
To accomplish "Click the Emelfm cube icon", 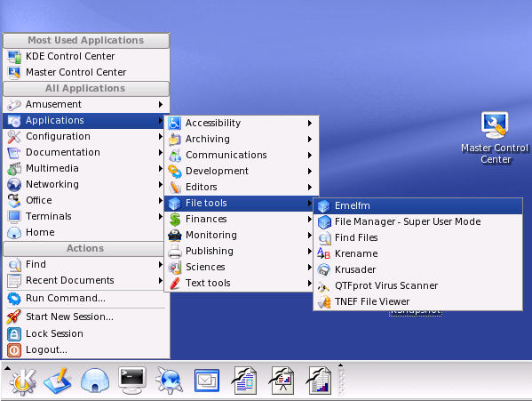I will click(323, 205).
